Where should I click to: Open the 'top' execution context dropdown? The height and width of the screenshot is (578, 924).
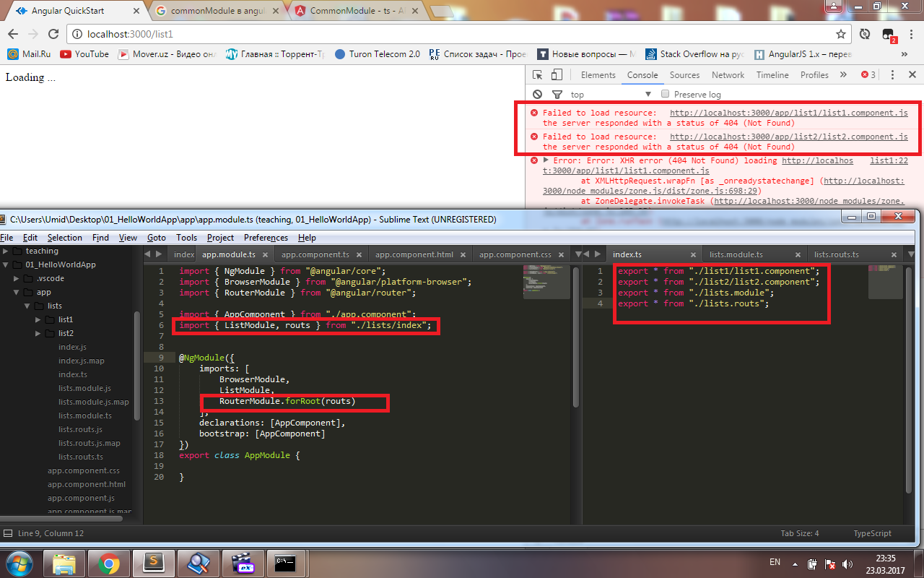(611, 95)
